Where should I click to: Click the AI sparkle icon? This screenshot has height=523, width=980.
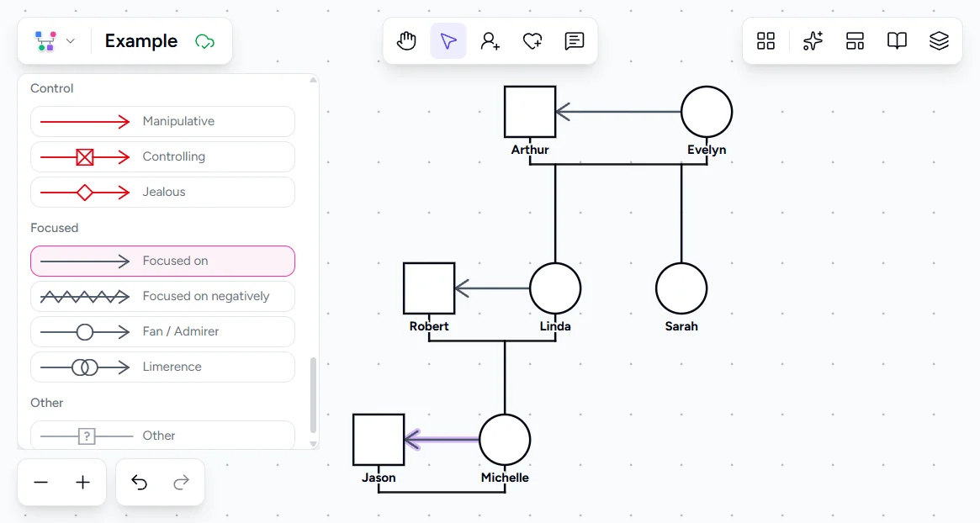click(813, 41)
